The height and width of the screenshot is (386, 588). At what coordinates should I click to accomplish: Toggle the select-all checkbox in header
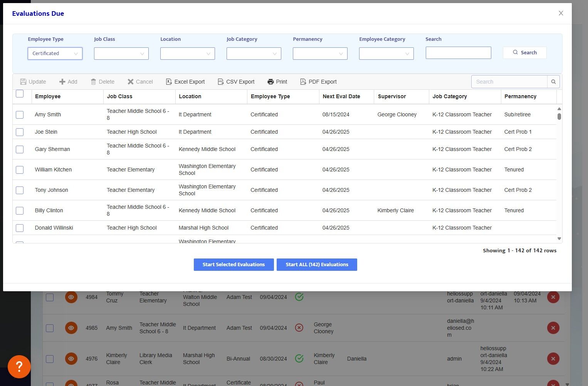pos(20,94)
